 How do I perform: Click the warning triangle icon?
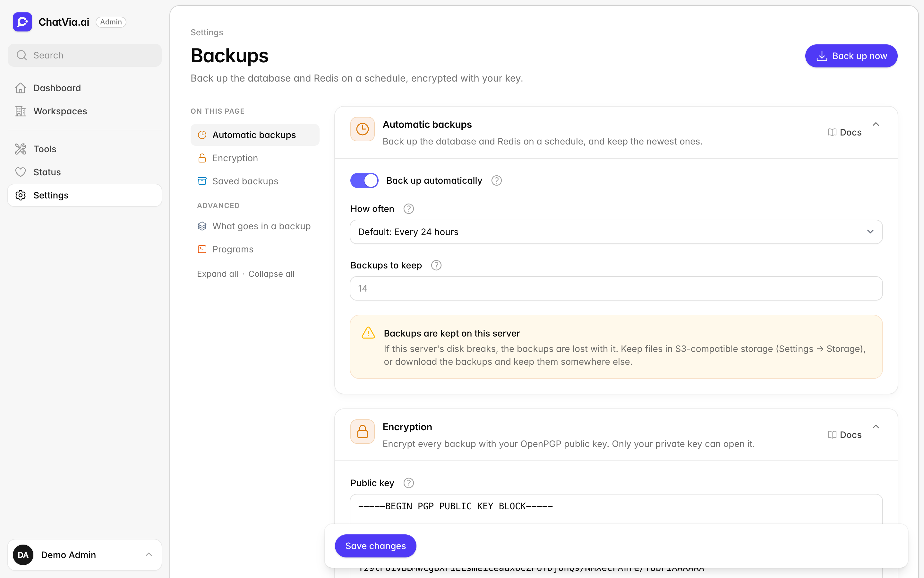[x=368, y=333]
